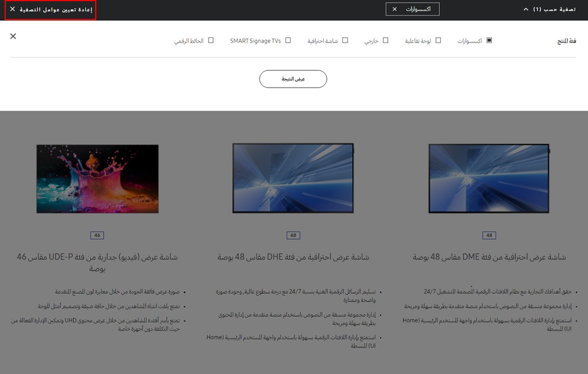Check the خارجي checkbox
Screen dimensions: 588x374
[x=386, y=40]
